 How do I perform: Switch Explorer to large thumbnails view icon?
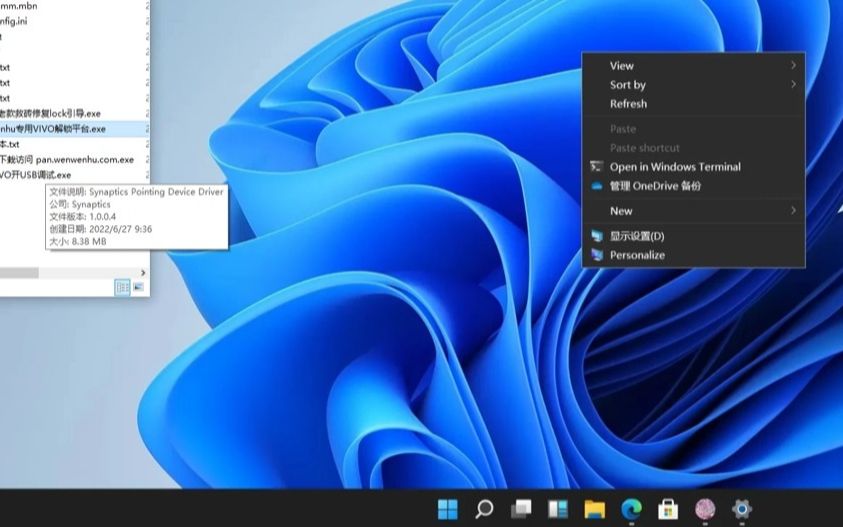[138, 287]
